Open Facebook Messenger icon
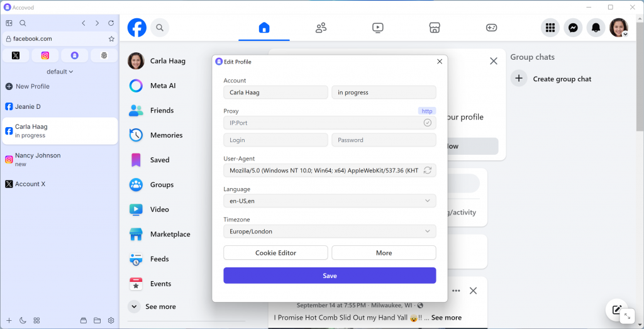Image resolution: width=644 pixels, height=329 pixels. pos(573,28)
